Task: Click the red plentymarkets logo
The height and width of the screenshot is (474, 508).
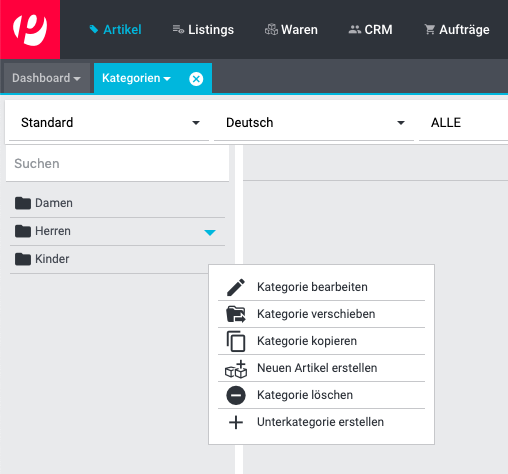Action: pyautogui.click(x=30, y=29)
